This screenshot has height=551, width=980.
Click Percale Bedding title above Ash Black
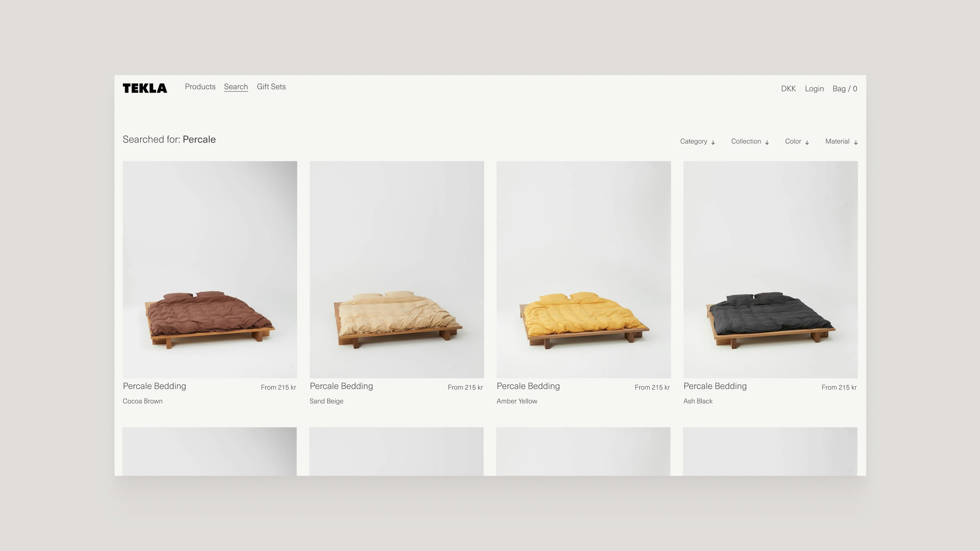point(715,386)
